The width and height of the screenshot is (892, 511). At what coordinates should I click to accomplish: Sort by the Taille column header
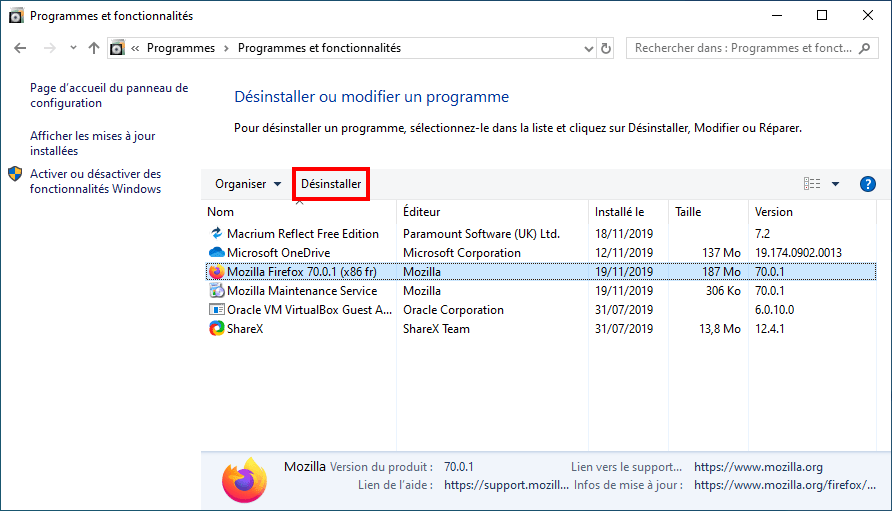click(688, 212)
